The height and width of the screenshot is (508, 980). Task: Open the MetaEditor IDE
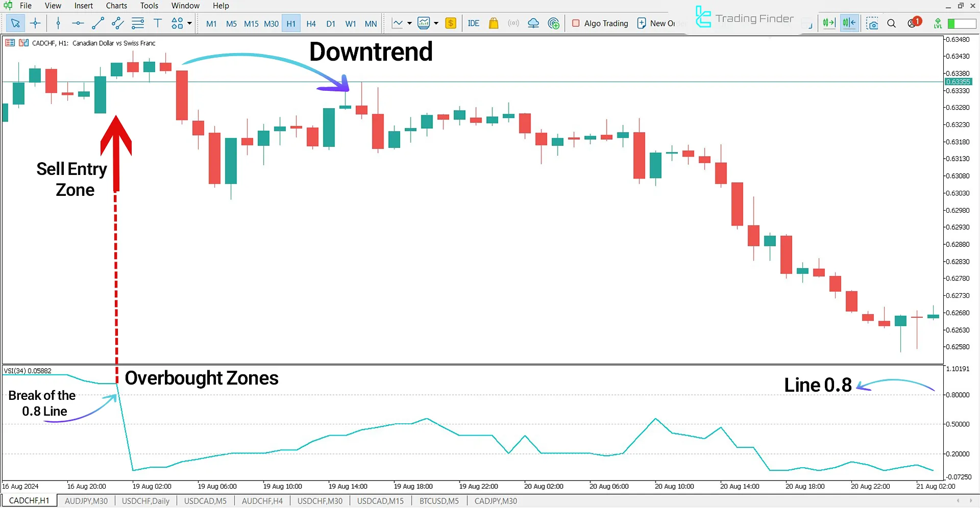[474, 23]
